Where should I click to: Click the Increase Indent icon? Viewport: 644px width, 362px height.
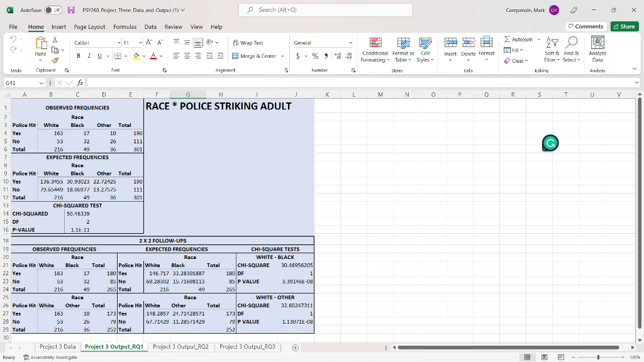coord(220,56)
